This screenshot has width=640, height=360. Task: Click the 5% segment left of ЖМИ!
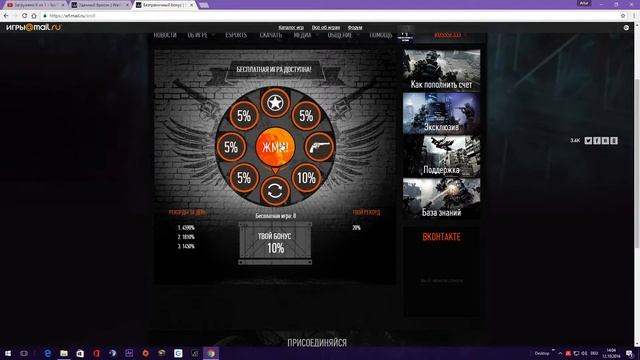click(231, 147)
